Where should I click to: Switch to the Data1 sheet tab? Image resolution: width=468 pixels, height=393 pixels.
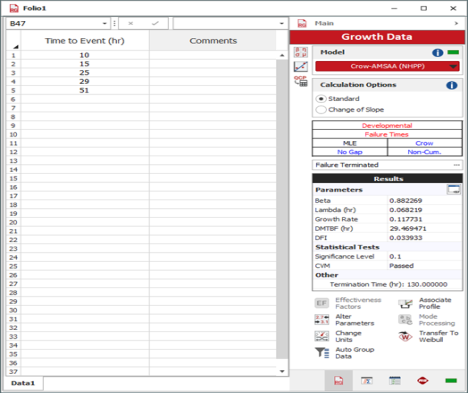[23, 383]
